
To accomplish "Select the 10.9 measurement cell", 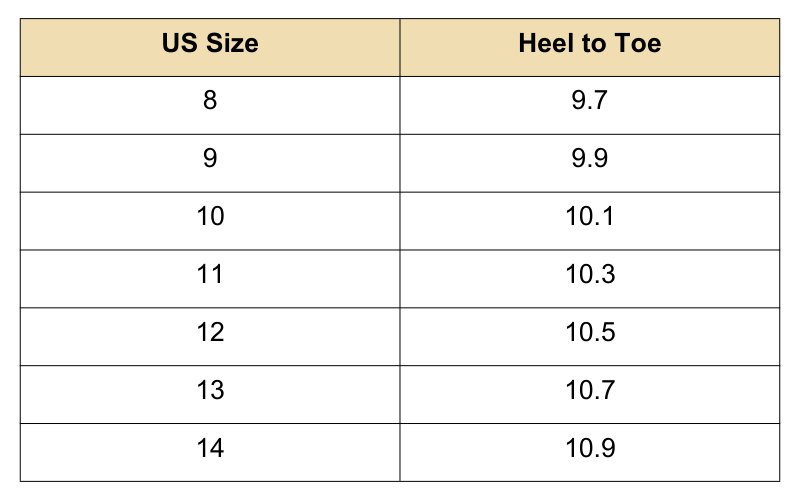I will click(590, 449).
